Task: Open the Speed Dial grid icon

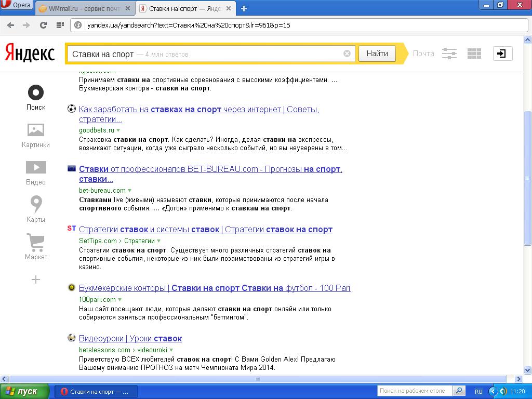Action: click(60, 25)
